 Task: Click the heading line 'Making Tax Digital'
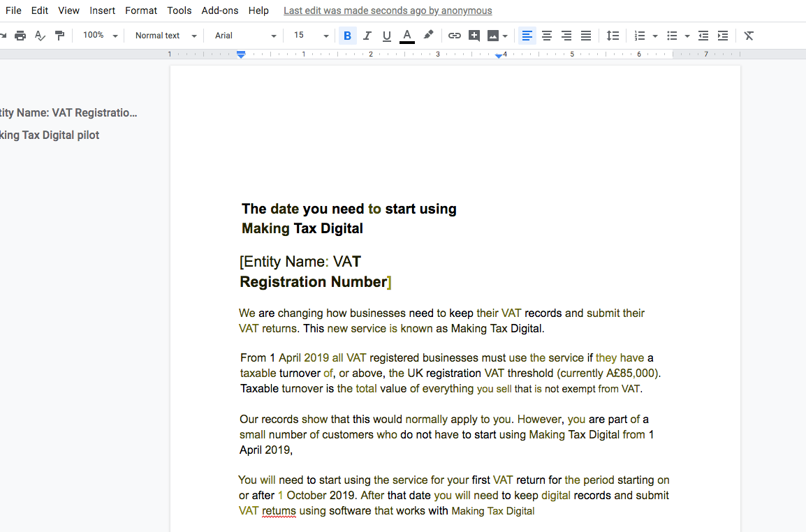(x=302, y=228)
